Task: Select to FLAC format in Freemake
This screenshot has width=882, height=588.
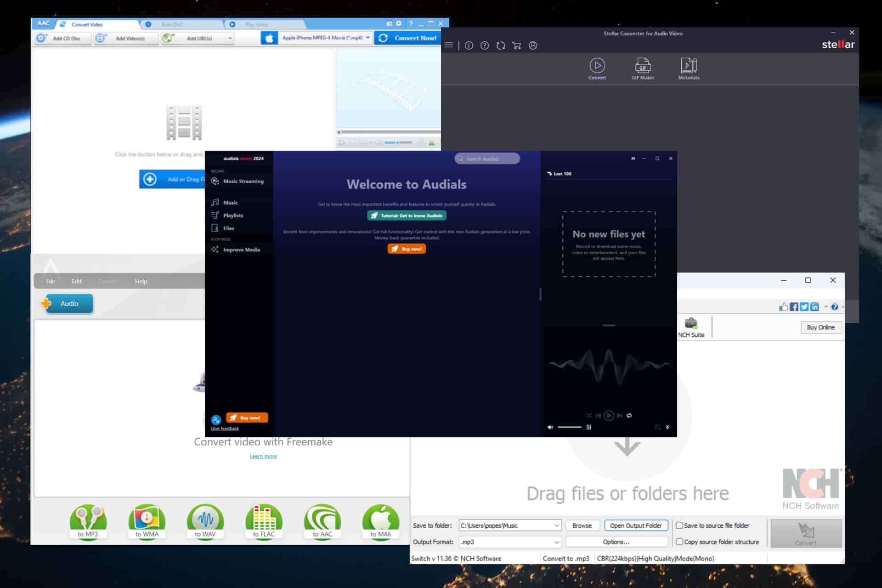Action: 264,521
